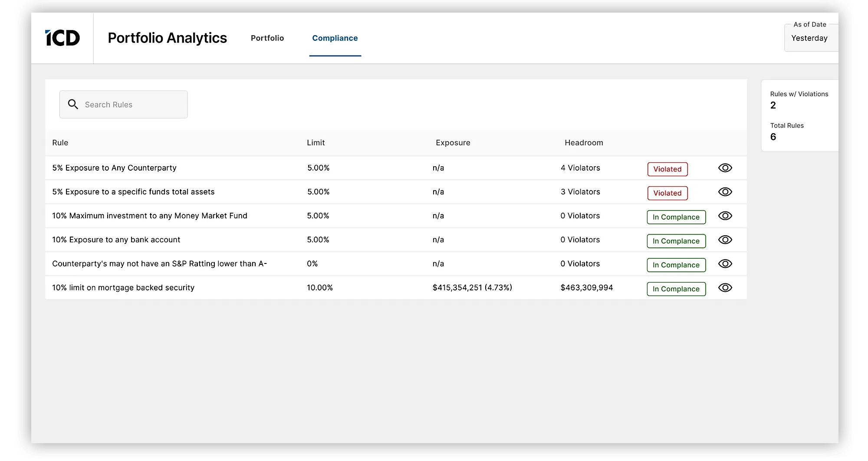Click eye icon for bank account exposure rule
The width and height of the screenshot is (868, 461).
pos(725,240)
